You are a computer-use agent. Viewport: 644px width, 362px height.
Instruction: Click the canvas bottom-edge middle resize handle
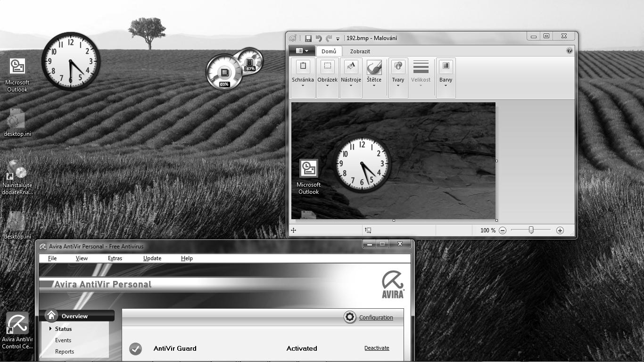coord(394,220)
